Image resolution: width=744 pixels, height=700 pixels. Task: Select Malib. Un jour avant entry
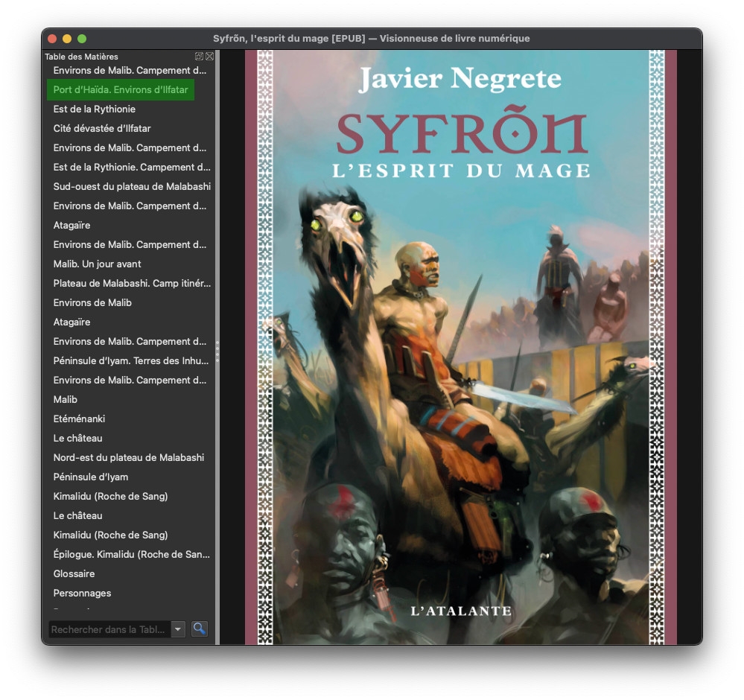click(x=97, y=264)
